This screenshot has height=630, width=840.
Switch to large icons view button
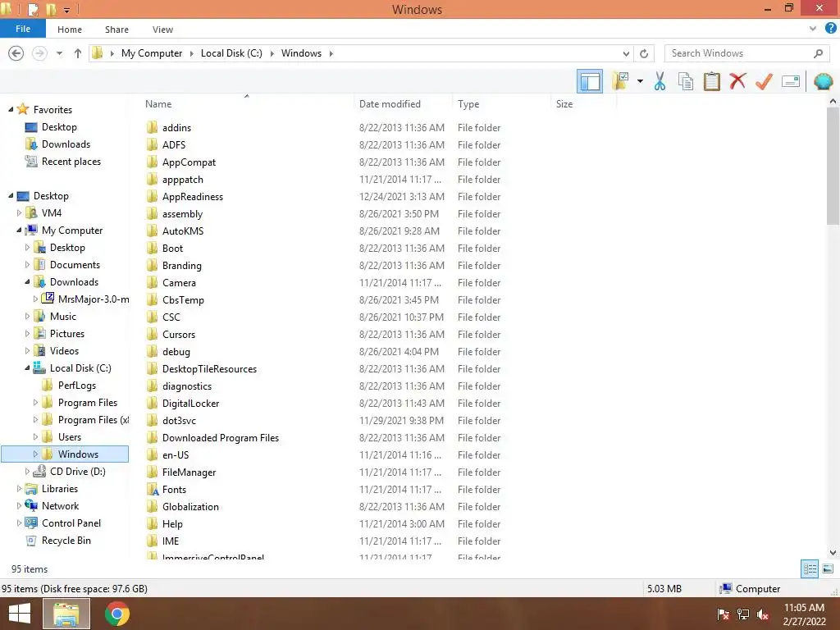click(828, 568)
